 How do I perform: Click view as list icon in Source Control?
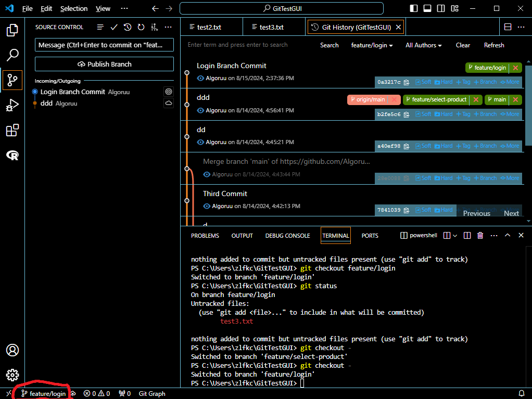(x=100, y=27)
